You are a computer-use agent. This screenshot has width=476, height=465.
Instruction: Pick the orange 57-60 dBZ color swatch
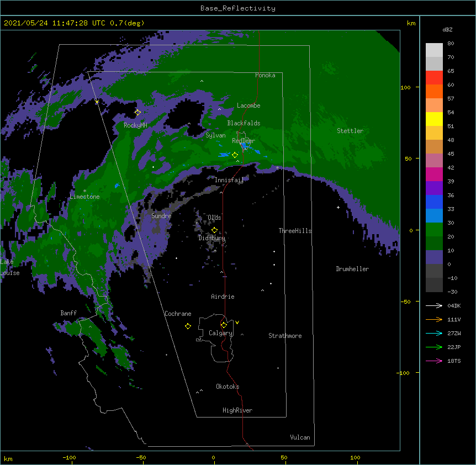pyautogui.click(x=434, y=91)
